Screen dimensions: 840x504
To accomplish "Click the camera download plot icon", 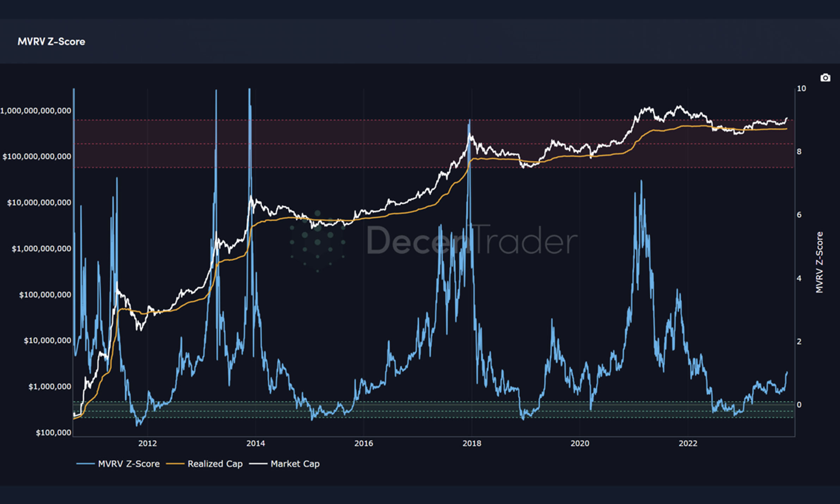I will click(x=825, y=78).
